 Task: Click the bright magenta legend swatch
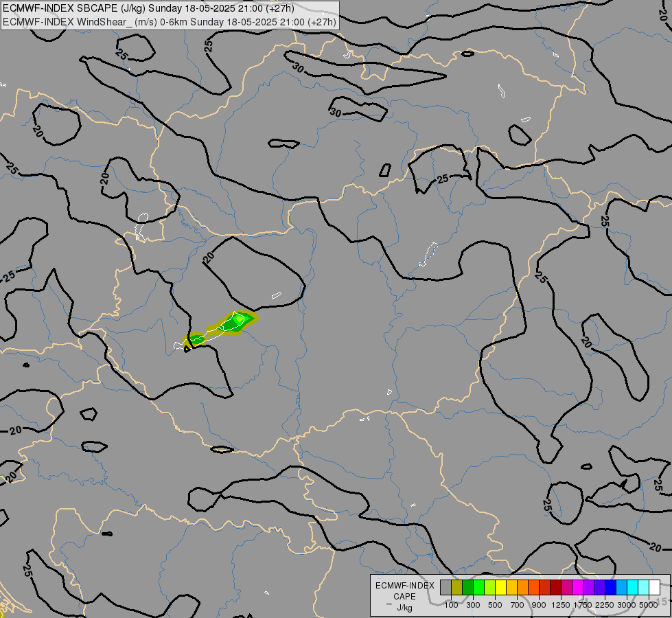577,587
